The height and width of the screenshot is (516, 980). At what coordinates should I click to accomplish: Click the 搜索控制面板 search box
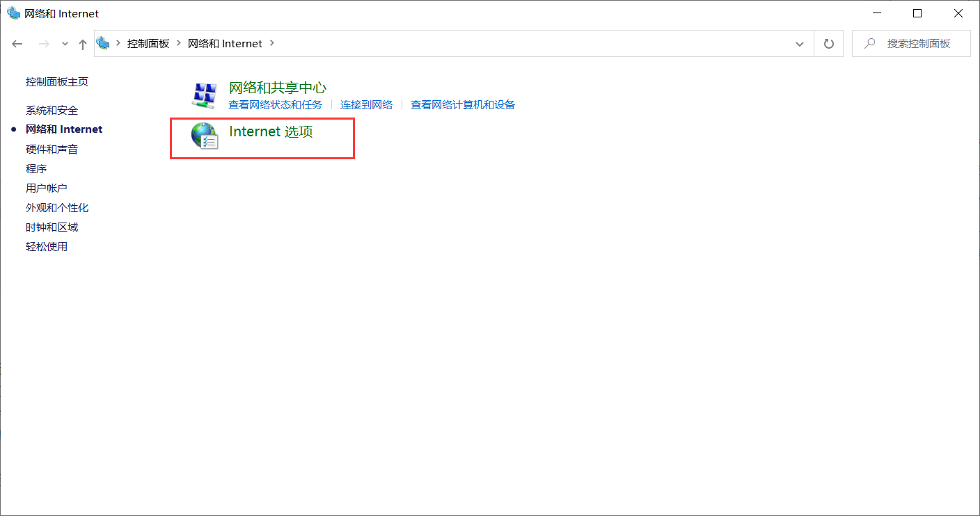911,43
